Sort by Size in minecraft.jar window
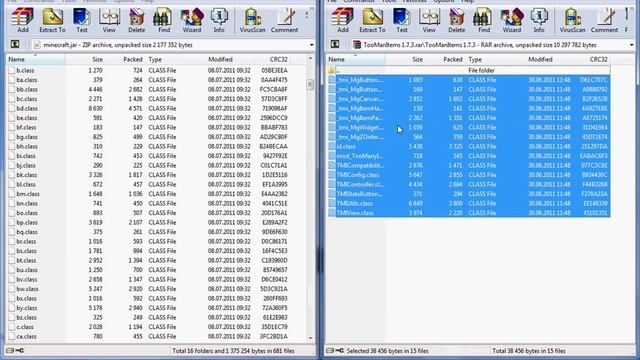The width and height of the screenshot is (640, 360). (x=85, y=60)
